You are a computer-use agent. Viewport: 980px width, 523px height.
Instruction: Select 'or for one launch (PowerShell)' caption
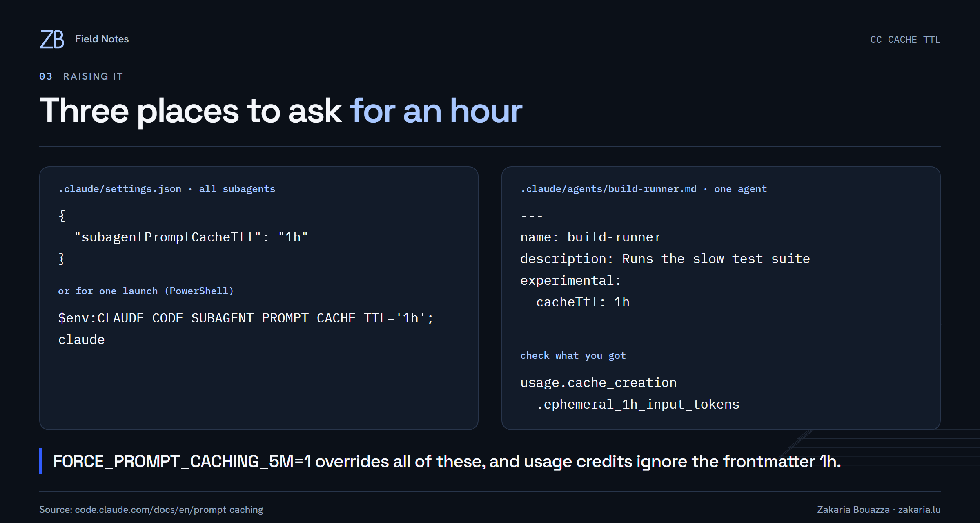146,291
